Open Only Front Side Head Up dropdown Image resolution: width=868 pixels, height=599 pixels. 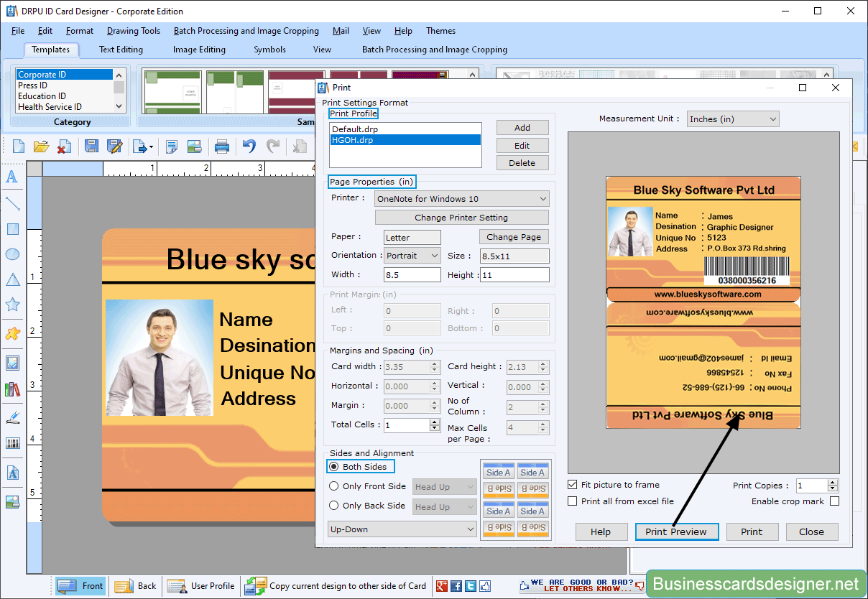click(445, 487)
